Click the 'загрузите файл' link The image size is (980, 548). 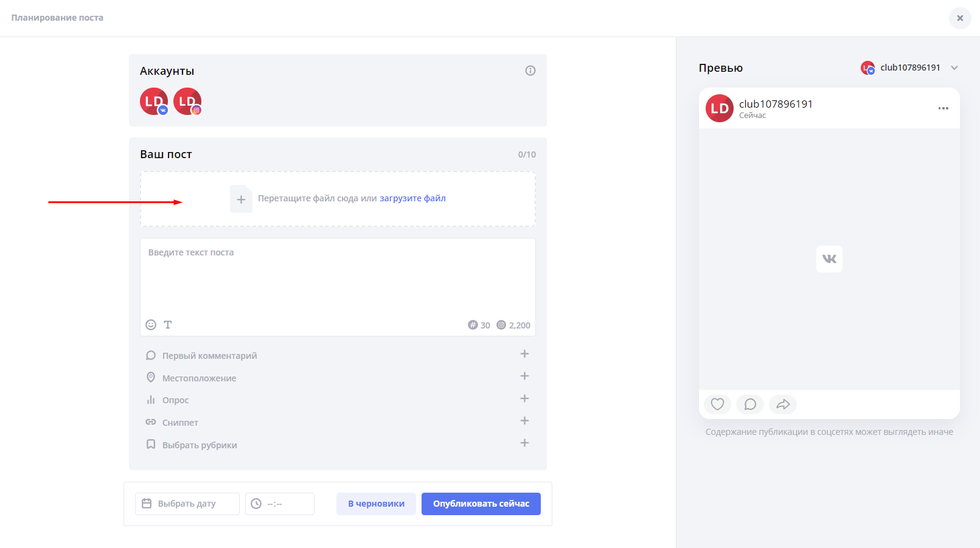(412, 198)
